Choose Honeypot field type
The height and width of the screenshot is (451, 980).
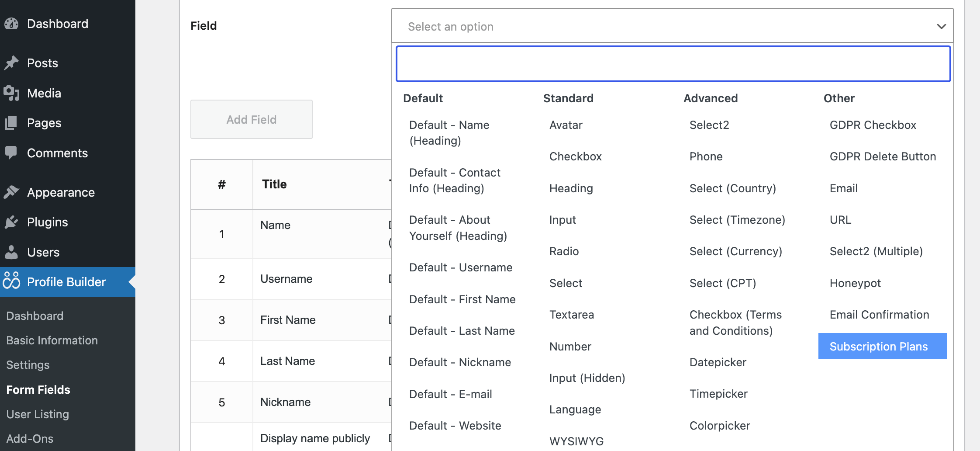coord(855,283)
